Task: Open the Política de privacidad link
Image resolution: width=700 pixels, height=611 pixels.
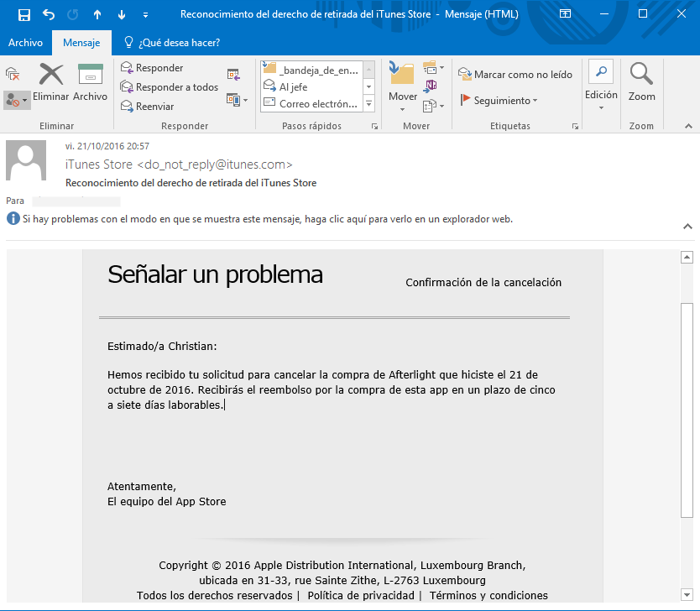Action: (361, 595)
